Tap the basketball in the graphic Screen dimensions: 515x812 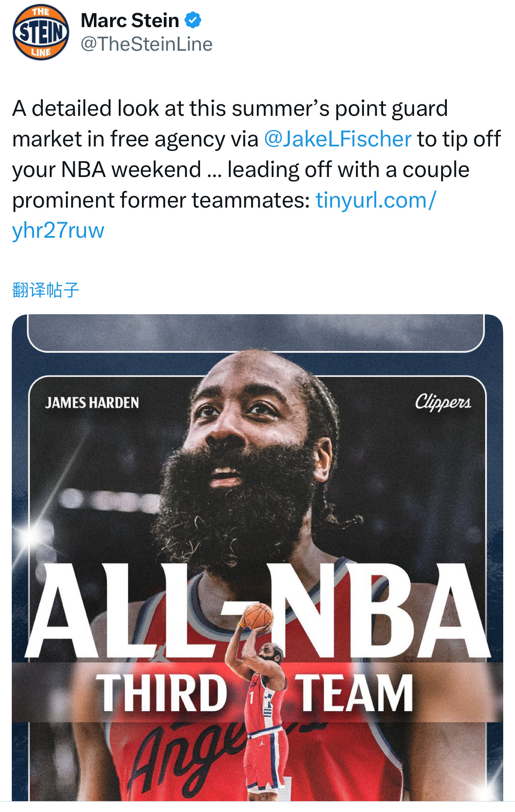(259, 616)
